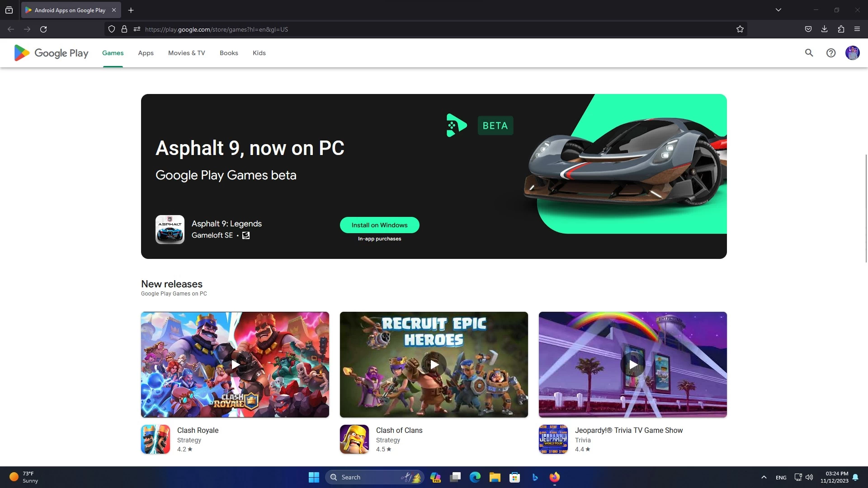Open Jeopardy!® Trivia TV Game Show link
Image resolution: width=868 pixels, height=488 pixels.
[629, 431]
